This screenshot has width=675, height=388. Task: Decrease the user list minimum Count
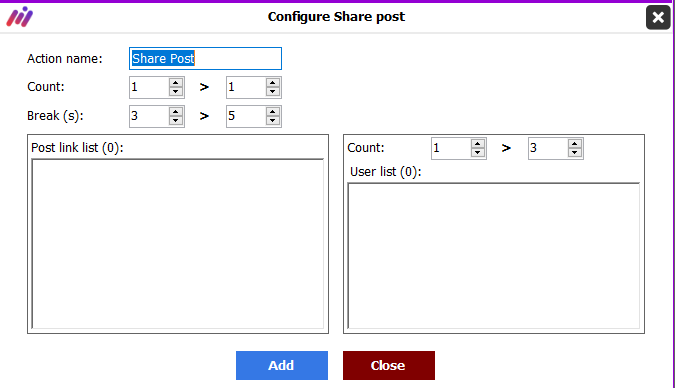tap(478, 152)
